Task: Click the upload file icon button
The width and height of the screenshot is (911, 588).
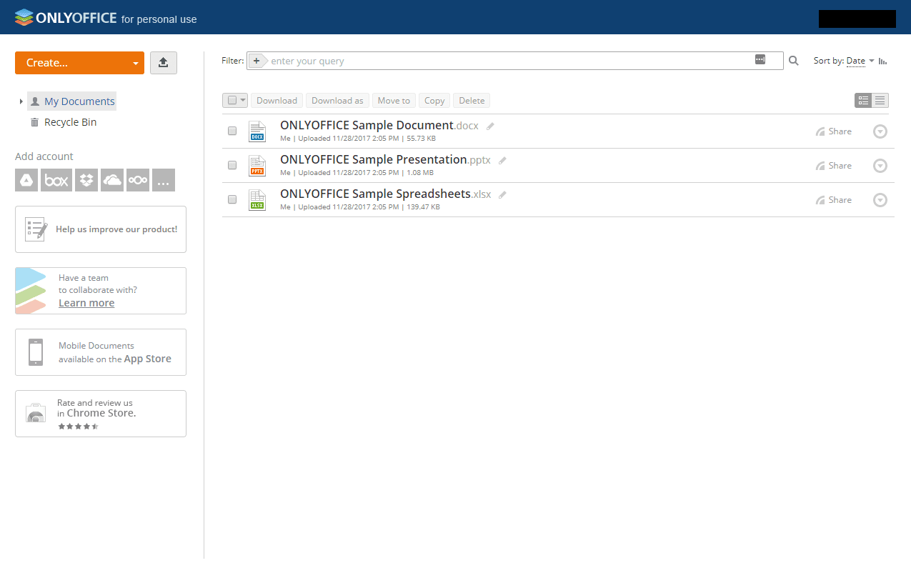Action: click(163, 63)
